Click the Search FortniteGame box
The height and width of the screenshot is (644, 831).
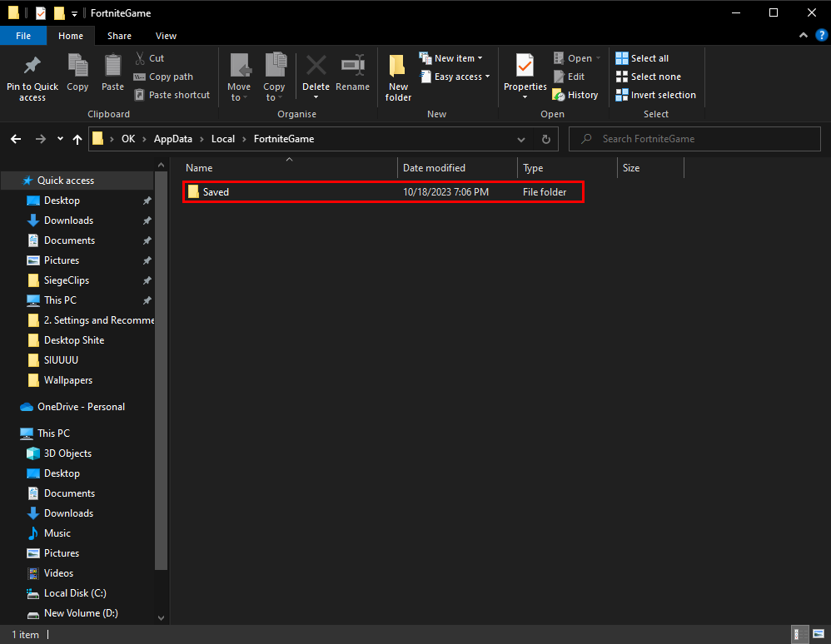694,139
